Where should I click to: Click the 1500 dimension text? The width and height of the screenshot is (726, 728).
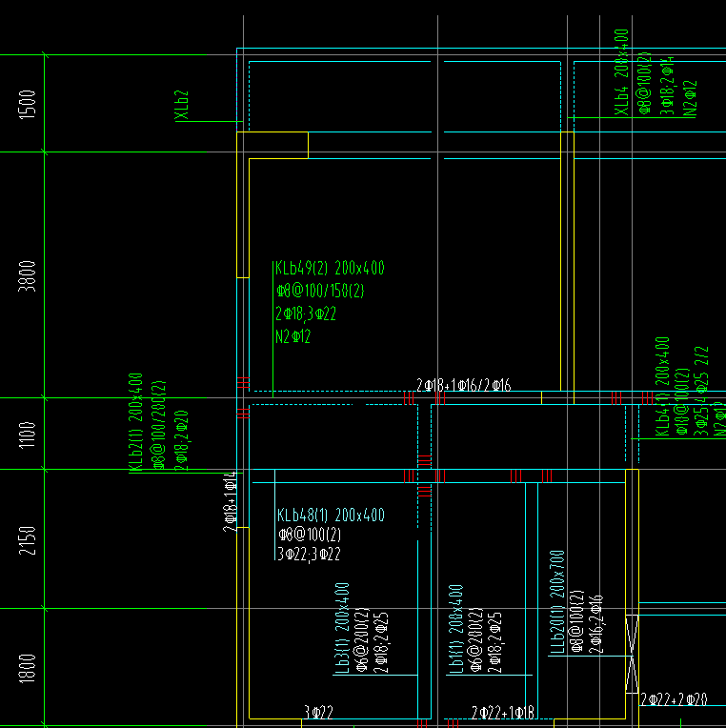(27, 105)
